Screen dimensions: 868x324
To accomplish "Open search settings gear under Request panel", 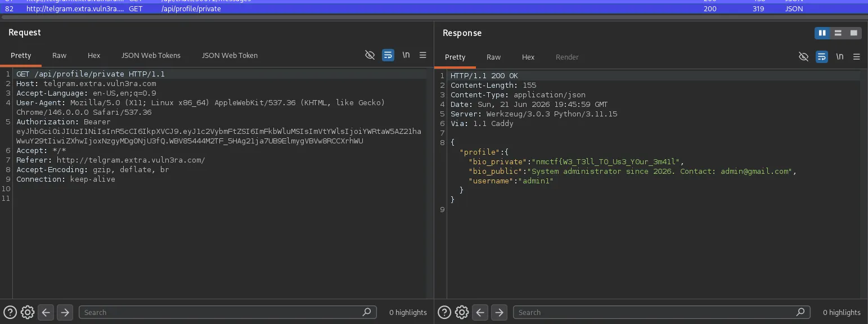I will [x=27, y=312].
